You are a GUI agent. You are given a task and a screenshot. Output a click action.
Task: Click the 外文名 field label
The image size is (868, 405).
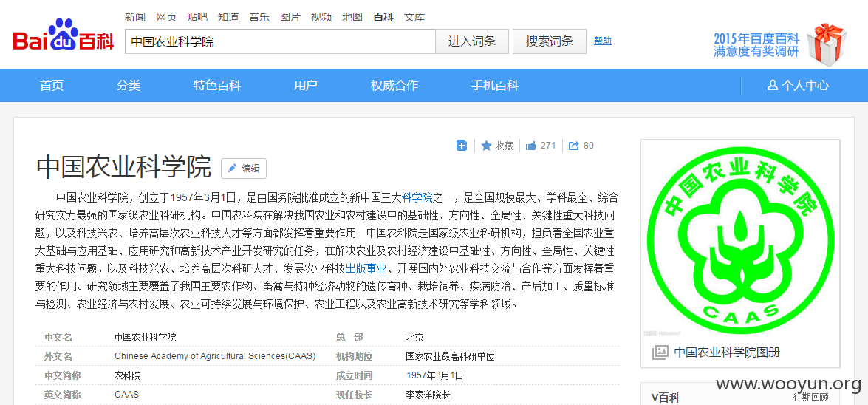point(58,356)
